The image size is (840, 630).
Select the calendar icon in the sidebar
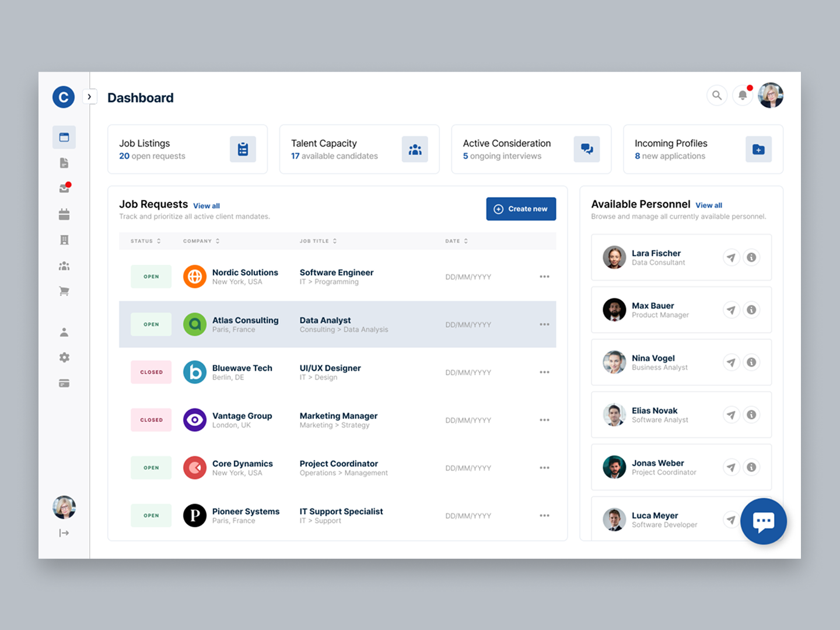click(x=64, y=214)
